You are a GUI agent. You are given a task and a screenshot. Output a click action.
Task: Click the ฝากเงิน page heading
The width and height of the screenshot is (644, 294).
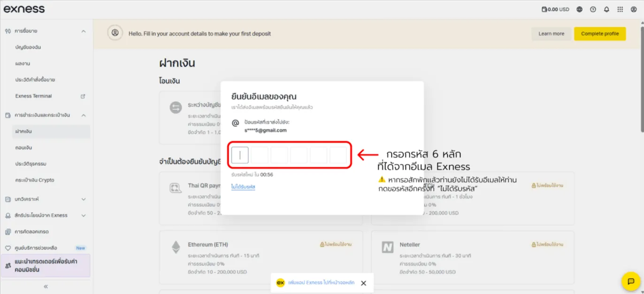pyautogui.click(x=177, y=63)
